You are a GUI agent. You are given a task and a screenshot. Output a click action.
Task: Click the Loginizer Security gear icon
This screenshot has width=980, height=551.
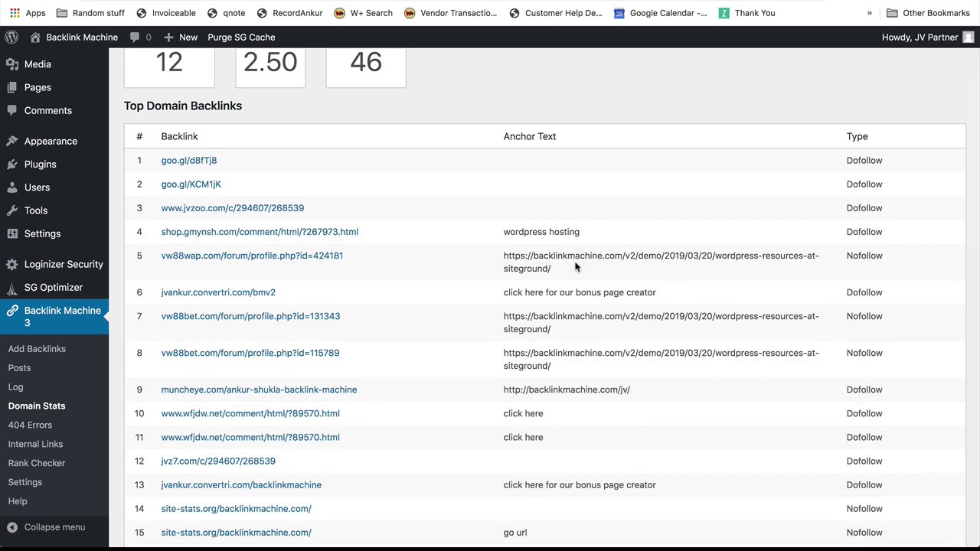(12, 264)
